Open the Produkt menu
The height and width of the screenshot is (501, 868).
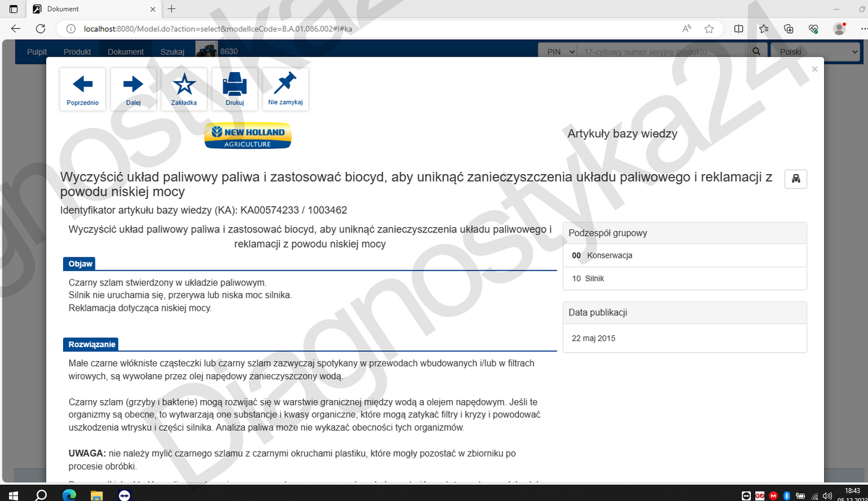point(77,52)
